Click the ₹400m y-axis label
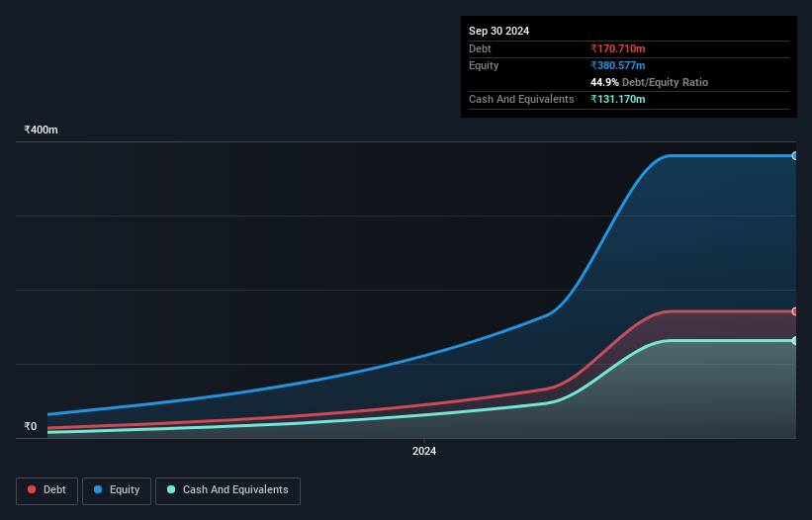Image resolution: width=812 pixels, height=520 pixels. coord(41,130)
